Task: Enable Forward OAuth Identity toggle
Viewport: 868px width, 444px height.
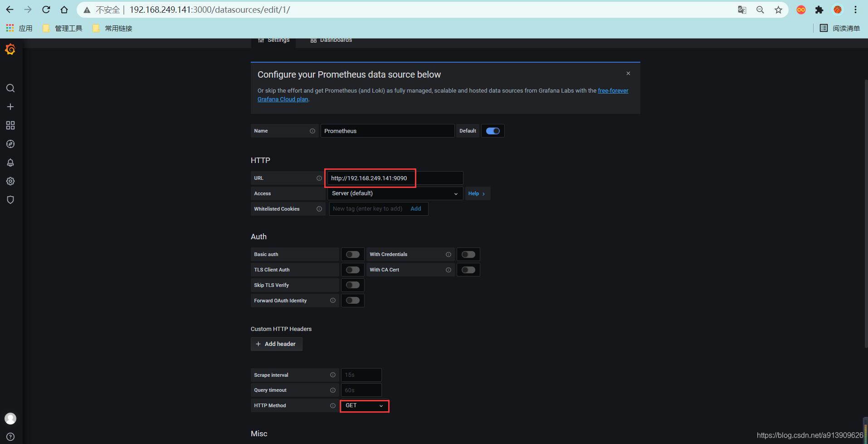Action: click(x=353, y=301)
